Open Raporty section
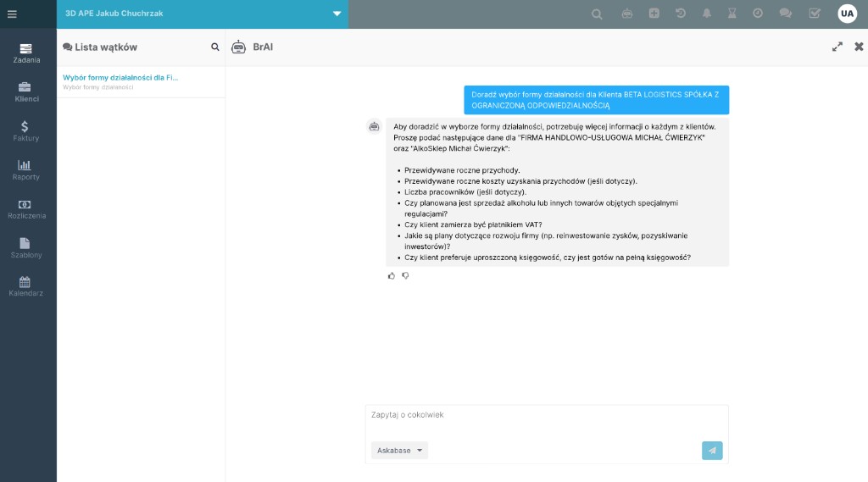This screenshot has width=868, height=482. pos(26,170)
